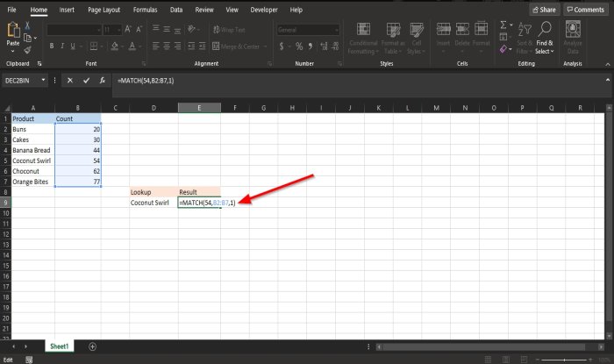The image size is (614, 364).
Task: Click the Delete cells icon
Action: (x=462, y=29)
